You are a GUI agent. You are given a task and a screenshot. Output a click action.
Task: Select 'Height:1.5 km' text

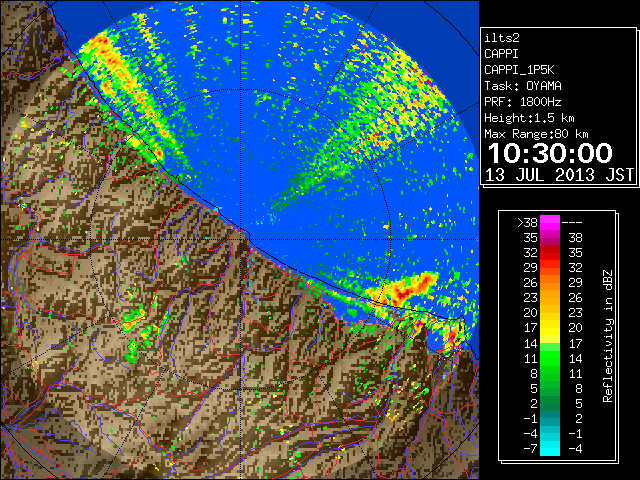point(529,118)
